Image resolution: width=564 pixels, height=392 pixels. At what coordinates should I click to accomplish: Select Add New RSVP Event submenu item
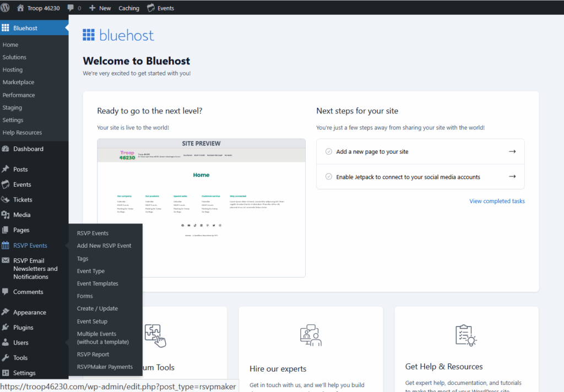click(x=104, y=246)
